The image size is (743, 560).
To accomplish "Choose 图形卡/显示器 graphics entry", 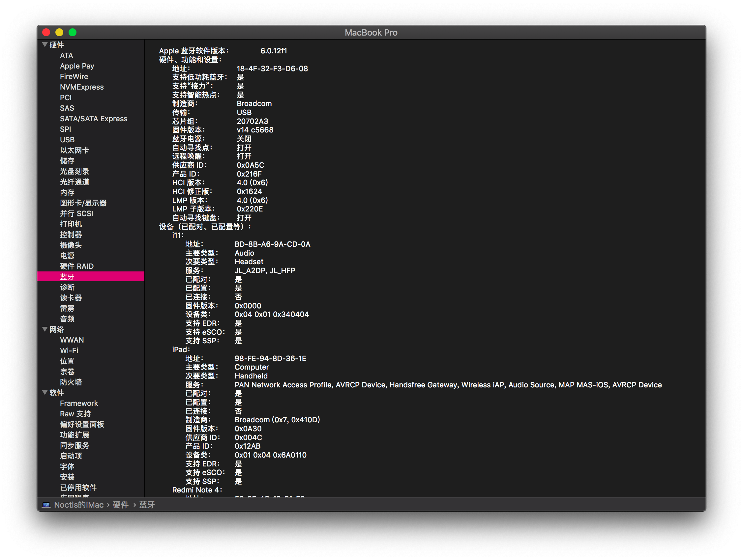I will point(83,203).
